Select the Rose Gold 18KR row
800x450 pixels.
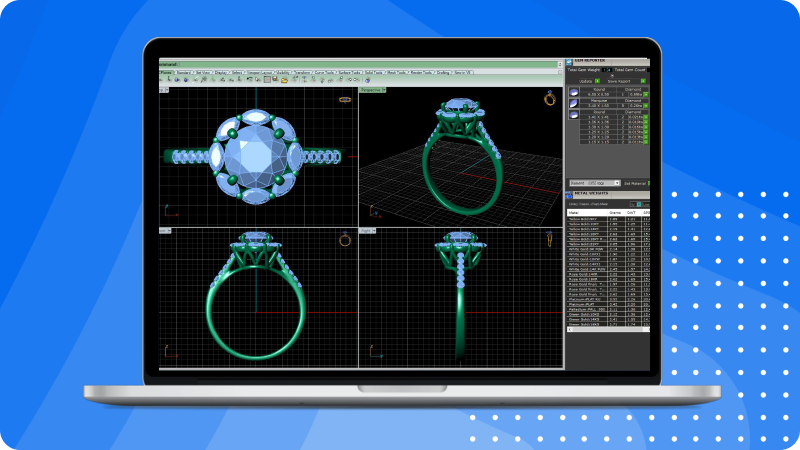pyautogui.click(x=608, y=280)
